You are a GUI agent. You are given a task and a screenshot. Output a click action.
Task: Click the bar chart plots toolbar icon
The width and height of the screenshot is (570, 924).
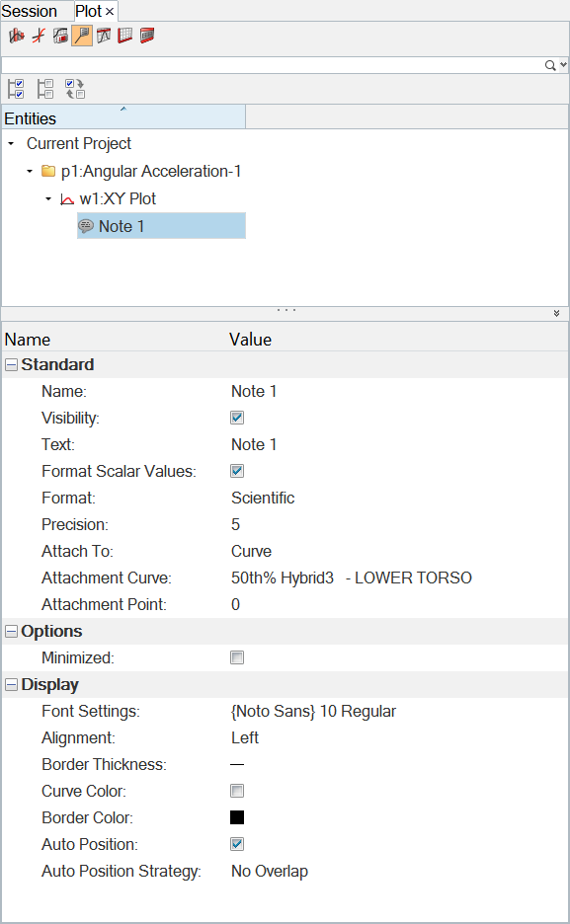tap(17, 36)
